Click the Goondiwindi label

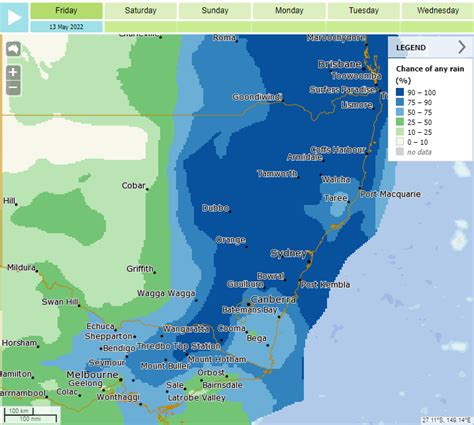[x=257, y=97]
